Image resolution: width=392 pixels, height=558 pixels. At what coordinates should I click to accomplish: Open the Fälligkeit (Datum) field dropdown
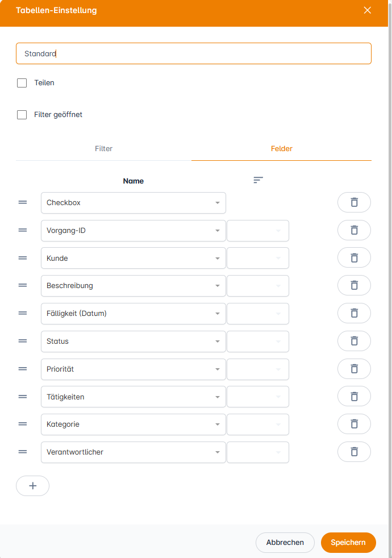(134, 313)
